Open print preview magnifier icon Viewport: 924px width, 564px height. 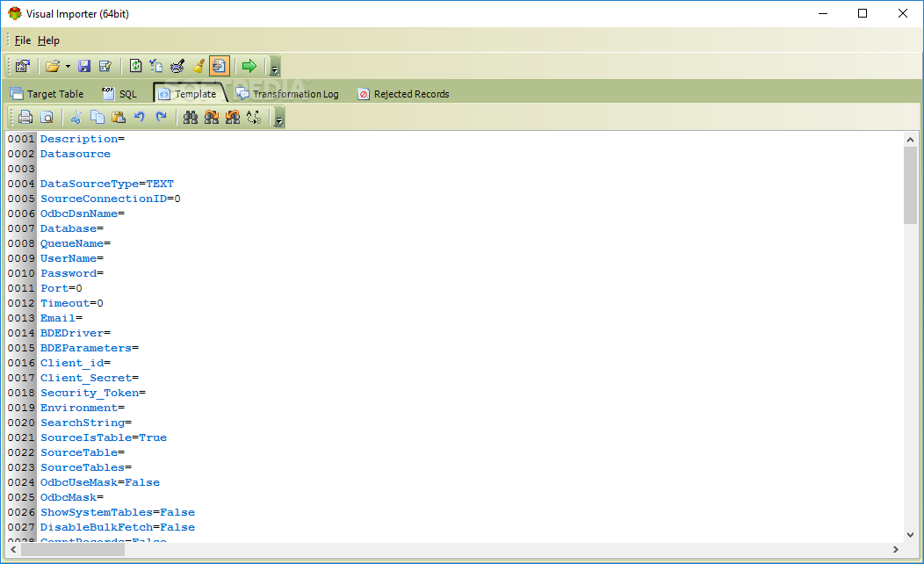coord(47,117)
